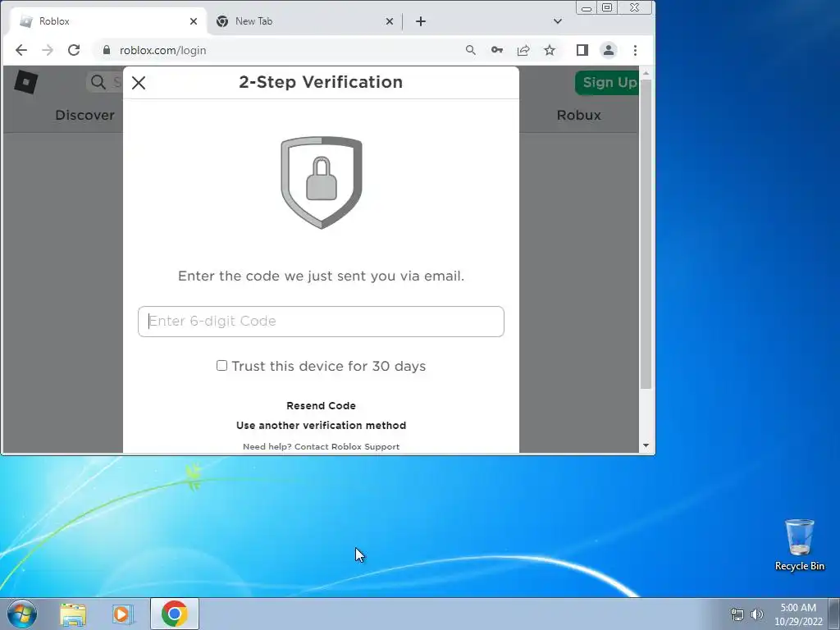Open the Recycle Bin on desktop
The image size is (840, 630).
[x=799, y=545]
